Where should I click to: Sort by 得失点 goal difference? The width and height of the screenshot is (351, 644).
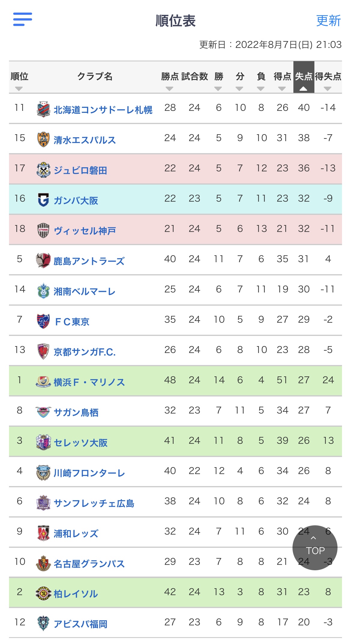(328, 80)
